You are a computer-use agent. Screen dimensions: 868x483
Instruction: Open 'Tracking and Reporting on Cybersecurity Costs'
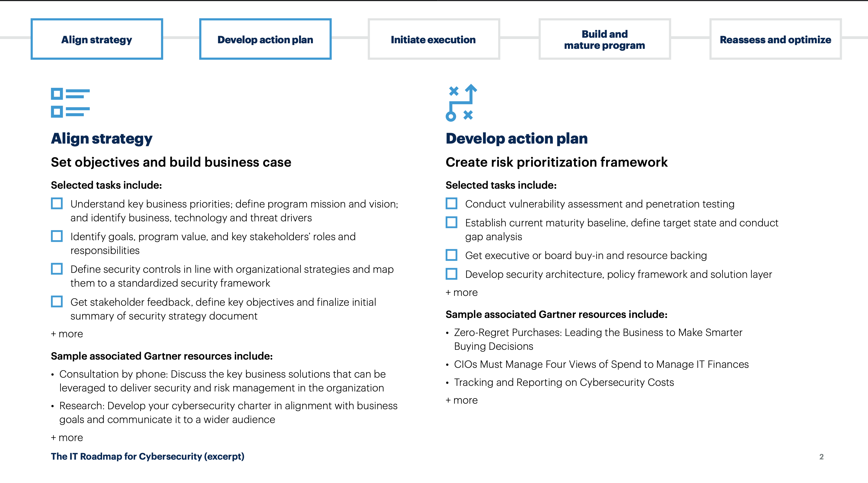564,382
